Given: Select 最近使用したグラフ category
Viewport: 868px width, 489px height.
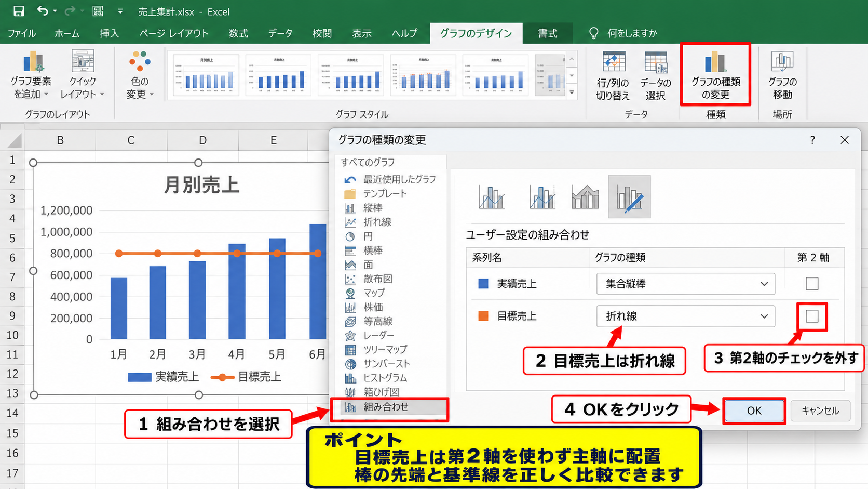Looking at the screenshot, I should pyautogui.click(x=390, y=179).
